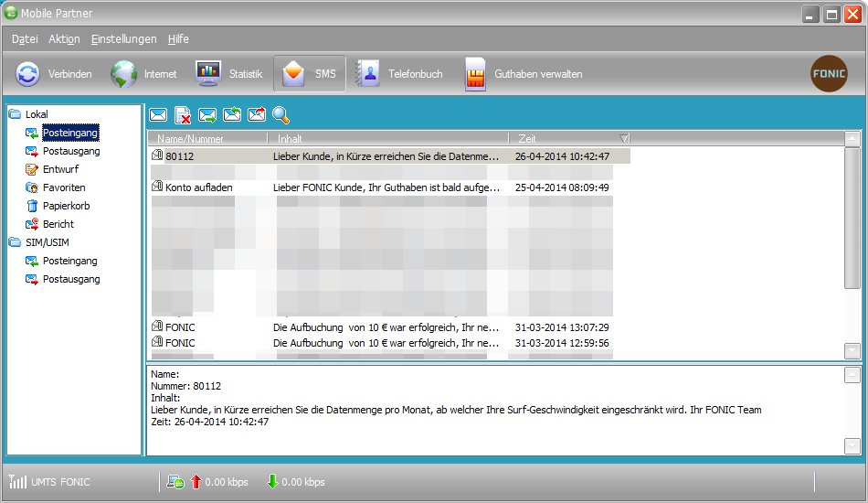Click the Name/Nummer column header

coord(190,139)
